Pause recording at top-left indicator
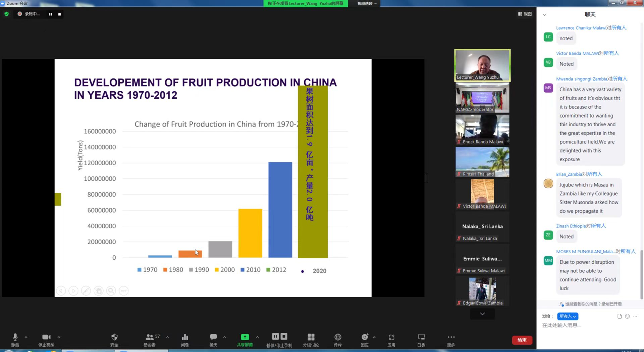The height and width of the screenshot is (352, 644). coord(51,14)
